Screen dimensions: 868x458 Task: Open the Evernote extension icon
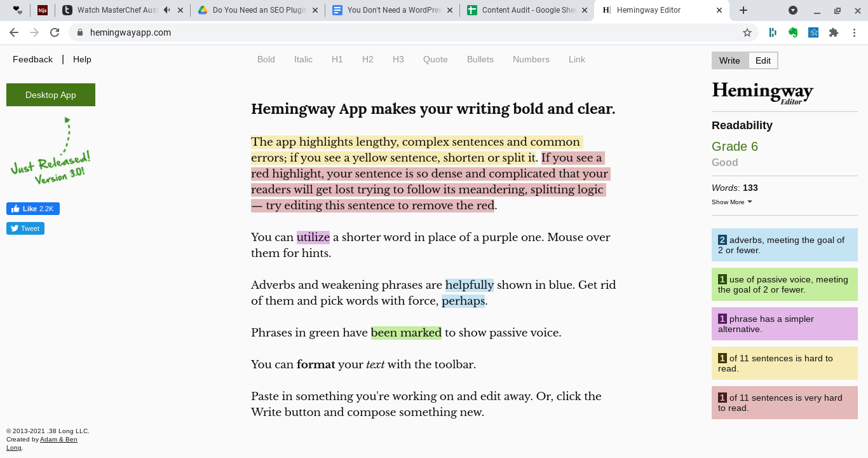click(x=793, y=32)
